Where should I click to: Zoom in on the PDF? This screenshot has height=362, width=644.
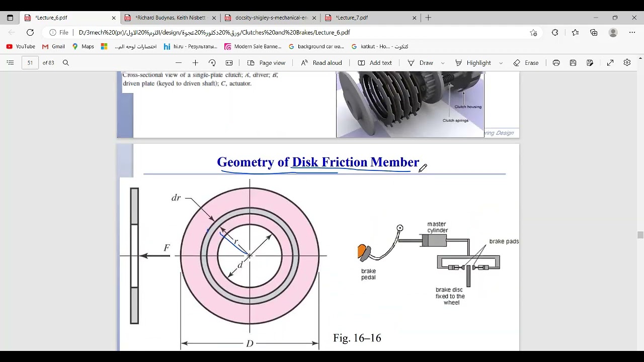coord(195,63)
